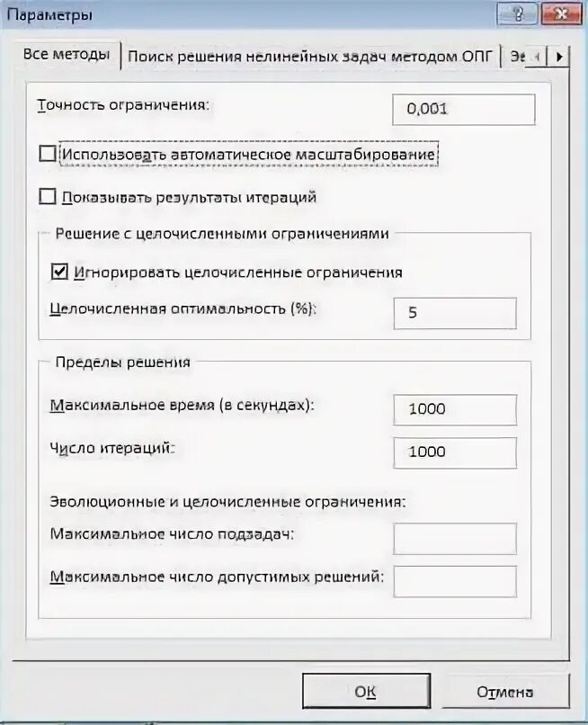Uncheck Игнорировать целочисленные ограничения
Viewport: 588px width, 725px height.
click(x=59, y=272)
